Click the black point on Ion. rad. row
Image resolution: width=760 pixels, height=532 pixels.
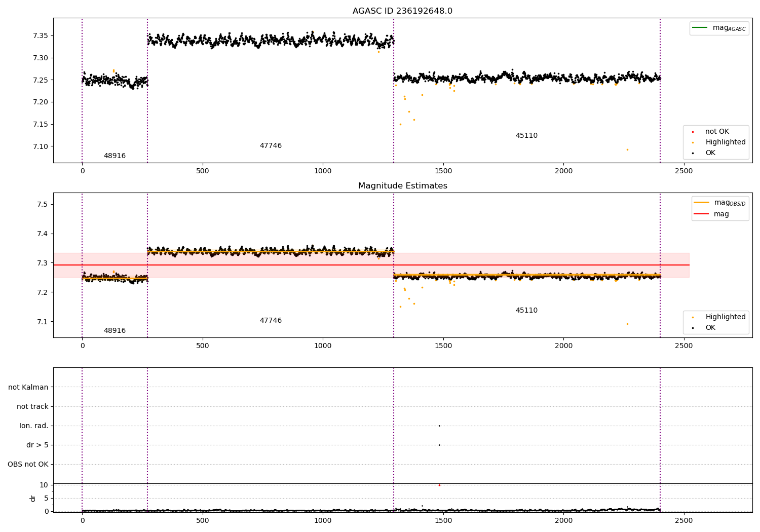pyautogui.click(x=439, y=426)
